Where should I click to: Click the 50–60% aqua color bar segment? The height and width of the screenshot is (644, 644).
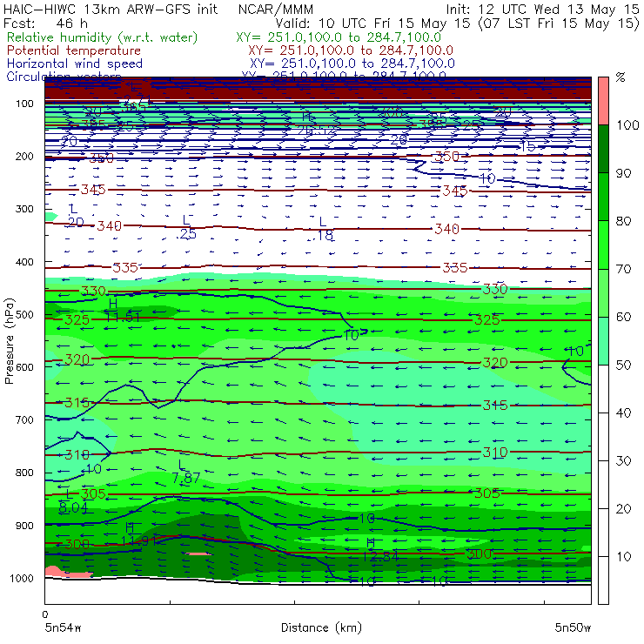click(603, 341)
